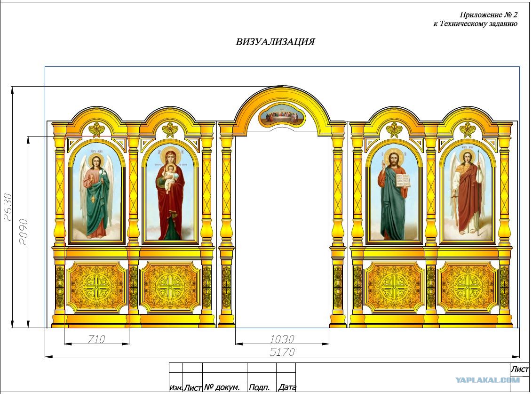Select the Приложение № 2 header text
This screenshot has width=532, height=394.
tap(489, 15)
